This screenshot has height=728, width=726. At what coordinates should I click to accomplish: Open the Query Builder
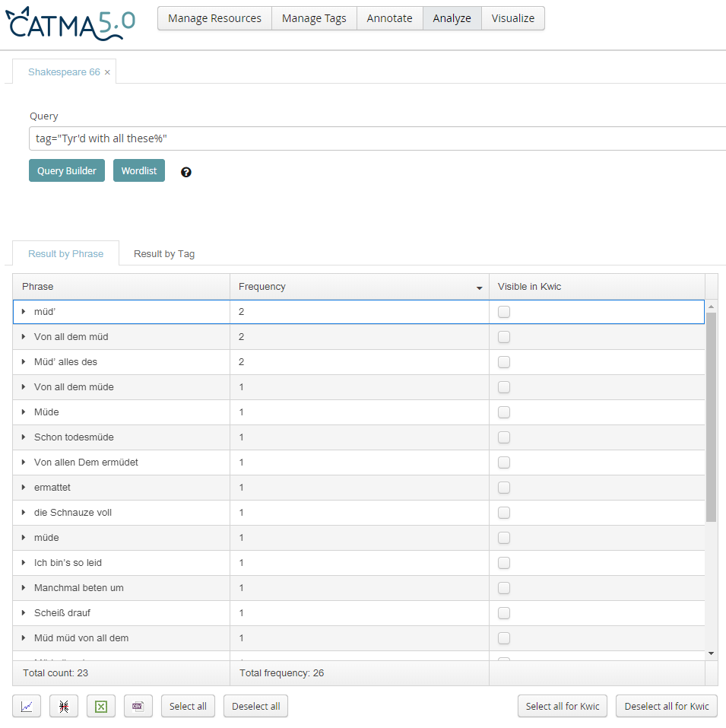click(67, 171)
